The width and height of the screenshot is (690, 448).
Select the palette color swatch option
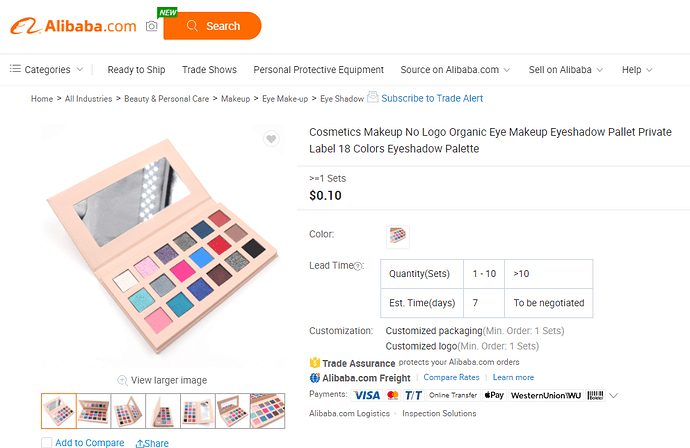point(398,236)
